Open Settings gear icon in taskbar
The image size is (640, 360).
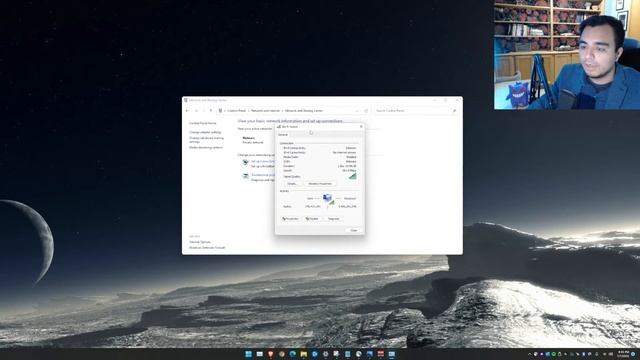click(x=325, y=354)
